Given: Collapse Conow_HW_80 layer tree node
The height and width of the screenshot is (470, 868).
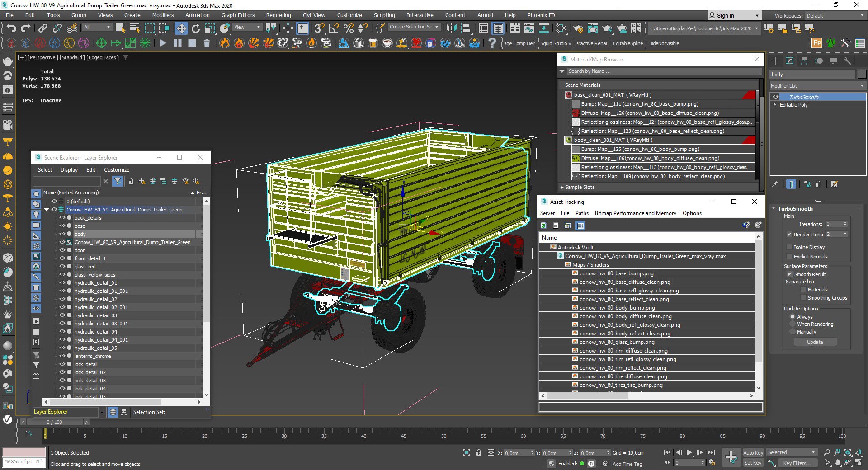Looking at the screenshot, I should pyautogui.click(x=47, y=210).
